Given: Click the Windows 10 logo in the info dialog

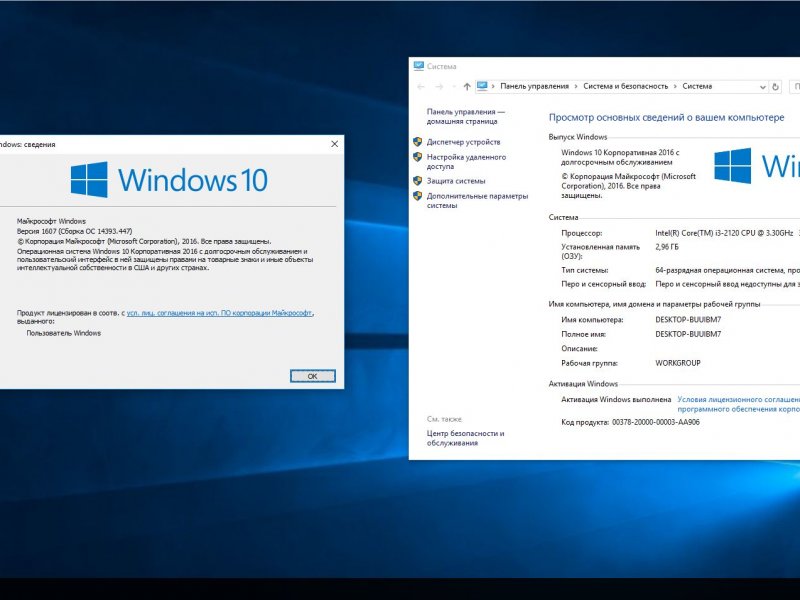Looking at the screenshot, I should (169, 180).
